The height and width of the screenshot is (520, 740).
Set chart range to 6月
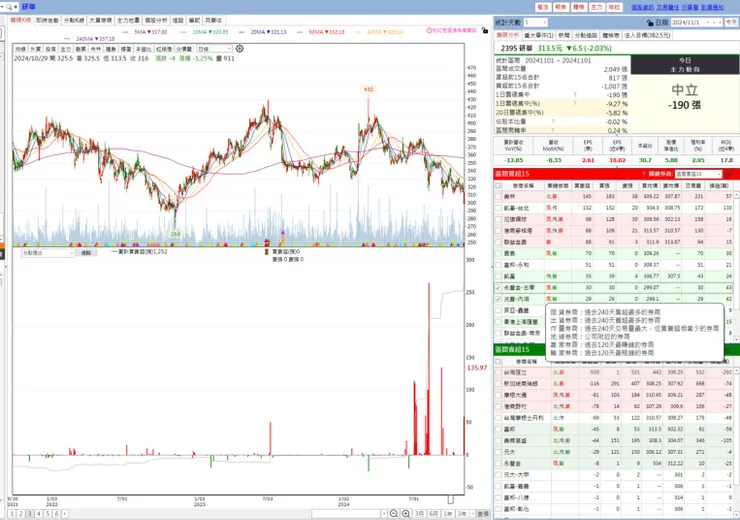tap(433, 513)
